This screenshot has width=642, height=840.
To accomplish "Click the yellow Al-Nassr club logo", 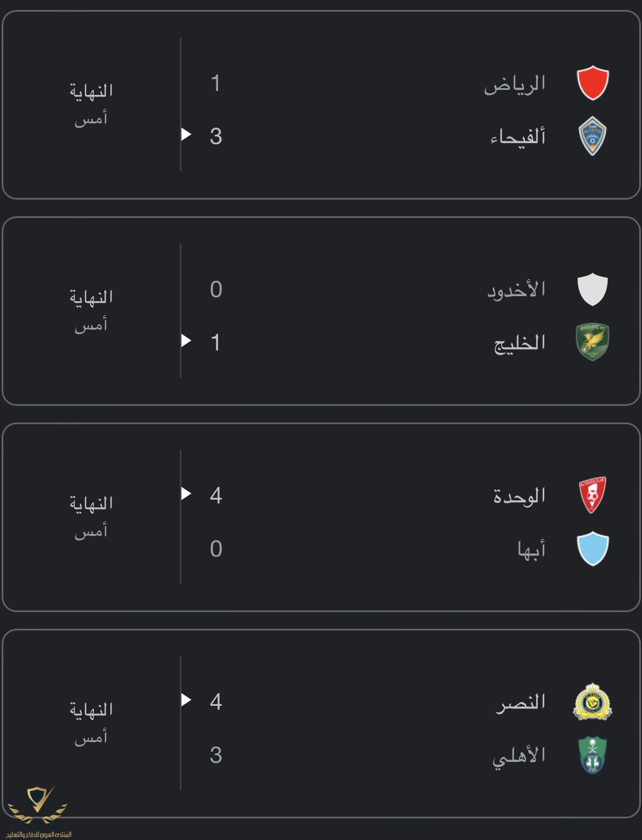I will (593, 701).
